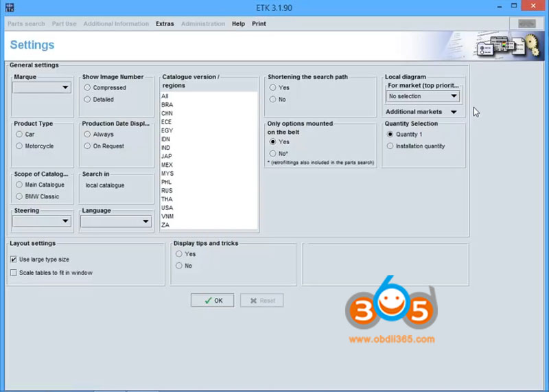Image resolution: width=549 pixels, height=392 pixels.
Task: Confirm settings with OK button
Action: point(213,301)
